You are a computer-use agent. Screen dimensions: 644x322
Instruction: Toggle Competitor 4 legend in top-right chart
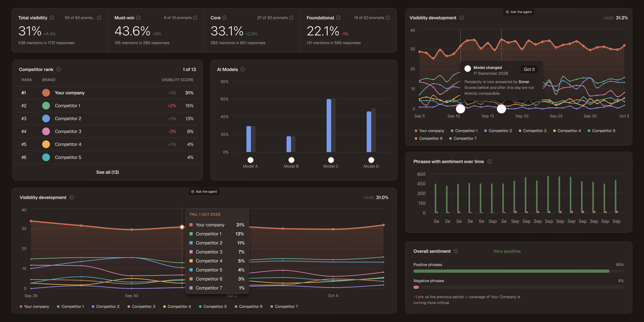(567, 131)
